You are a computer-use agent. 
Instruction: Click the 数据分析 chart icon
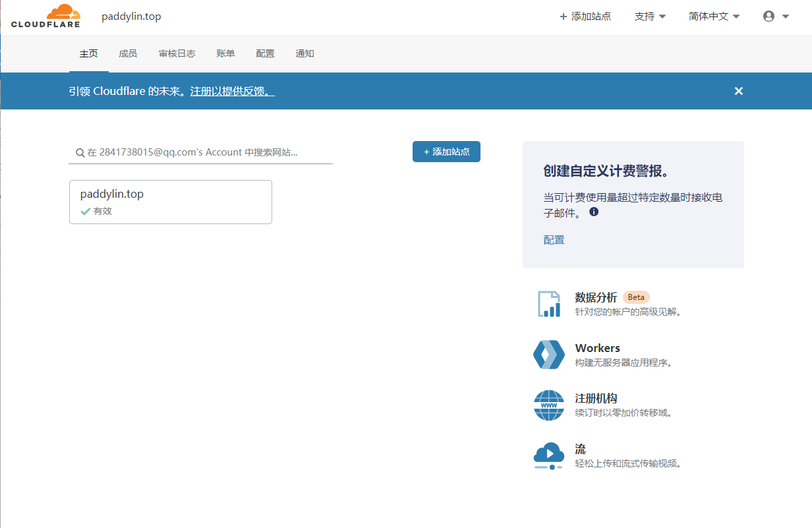click(x=549, y=304)
